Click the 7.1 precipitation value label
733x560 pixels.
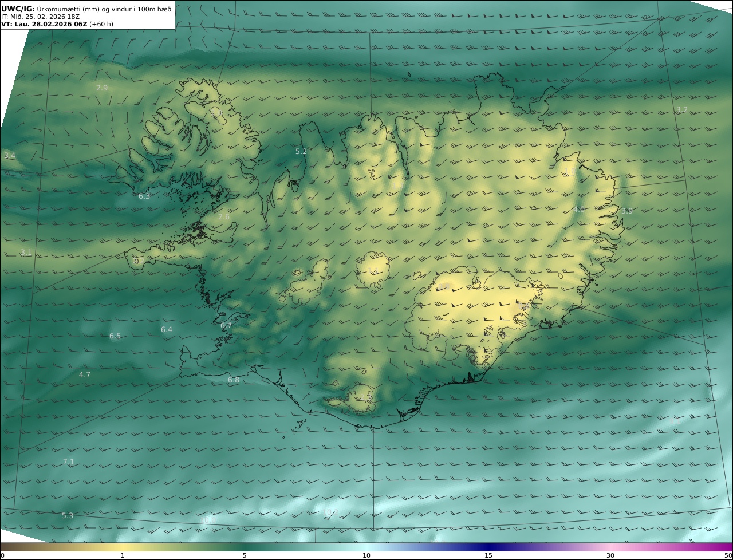click(68, 462)
